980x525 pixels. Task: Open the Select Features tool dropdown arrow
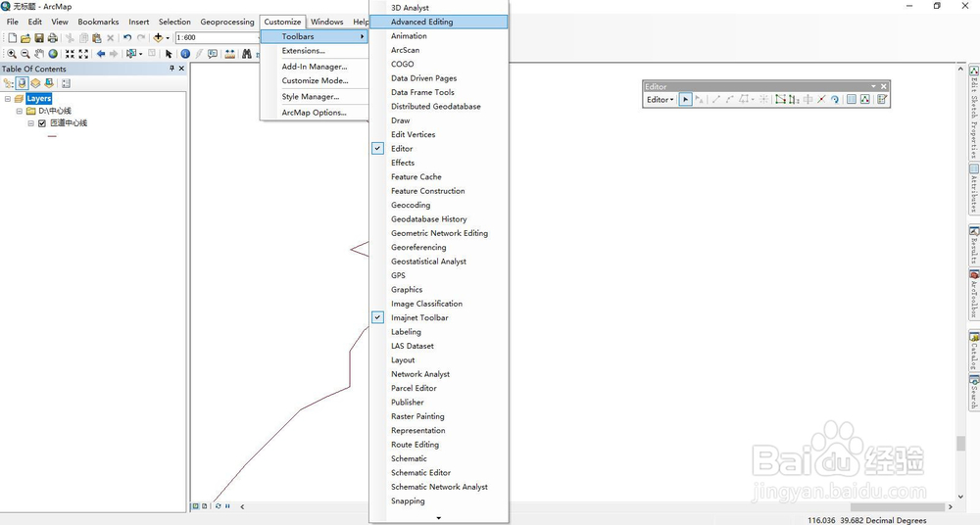point(140,54)
